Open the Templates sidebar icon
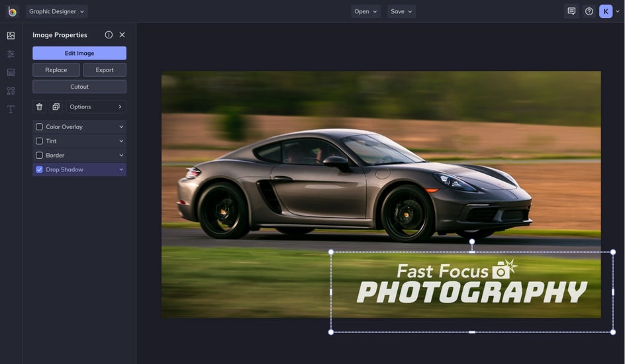Screen dimensions: 625x364 coord(11,72)
